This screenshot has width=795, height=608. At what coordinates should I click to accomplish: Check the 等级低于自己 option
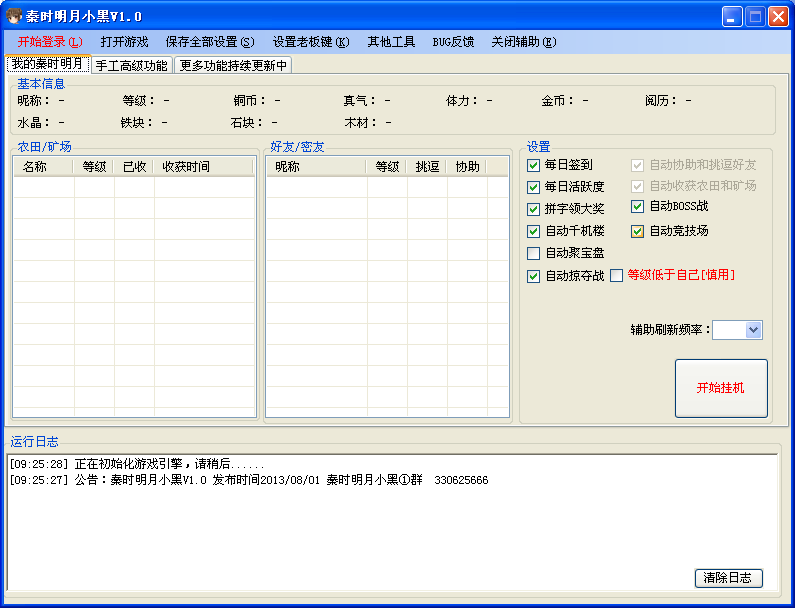[616, 275]
